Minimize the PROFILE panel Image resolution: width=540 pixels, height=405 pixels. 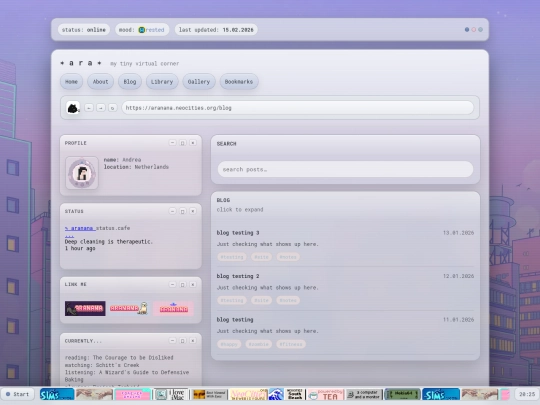pyautogui.click(x=173, y=143)
